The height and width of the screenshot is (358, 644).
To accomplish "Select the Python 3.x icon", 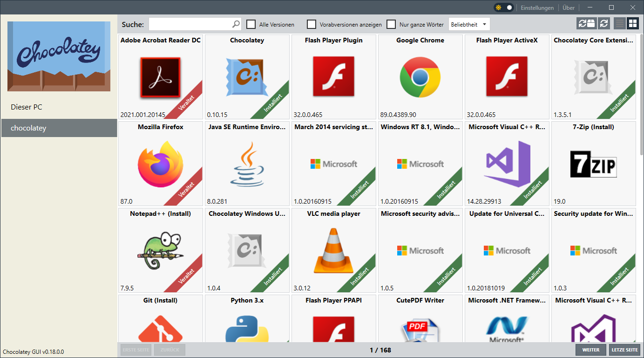I will click(x=247, y=328).
